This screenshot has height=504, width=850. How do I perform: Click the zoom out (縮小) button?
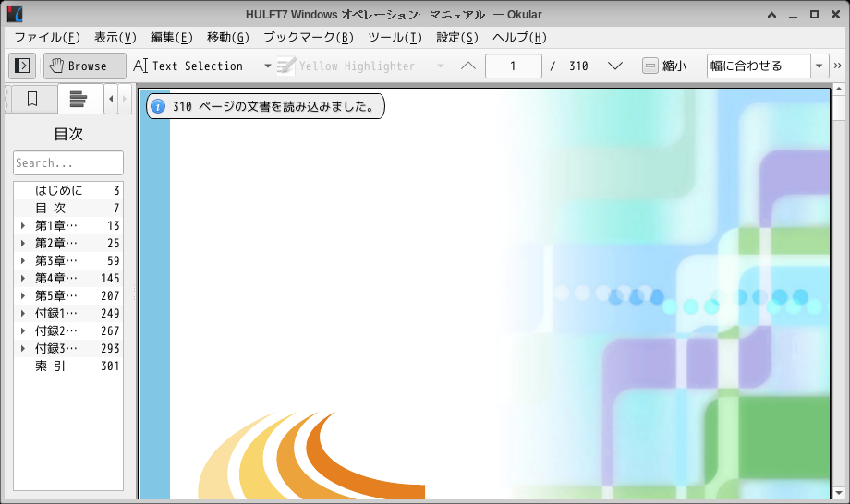[x=664, y=66]
